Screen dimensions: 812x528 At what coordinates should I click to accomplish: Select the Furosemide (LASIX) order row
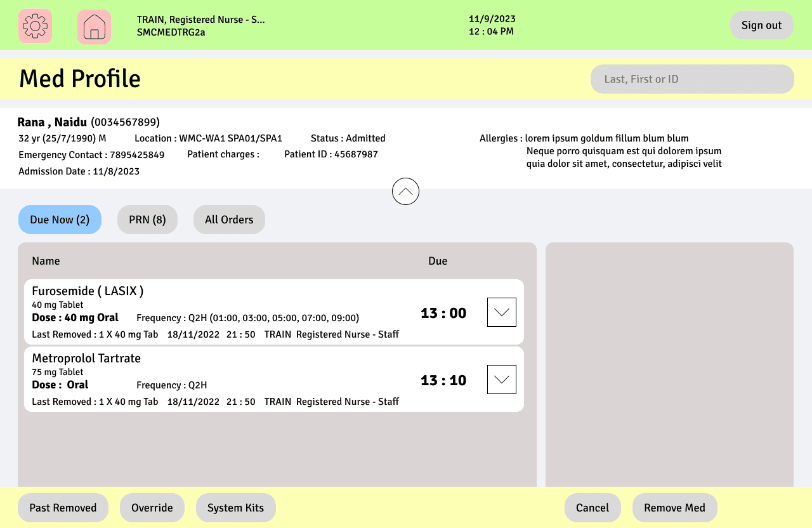click(274, 312)
